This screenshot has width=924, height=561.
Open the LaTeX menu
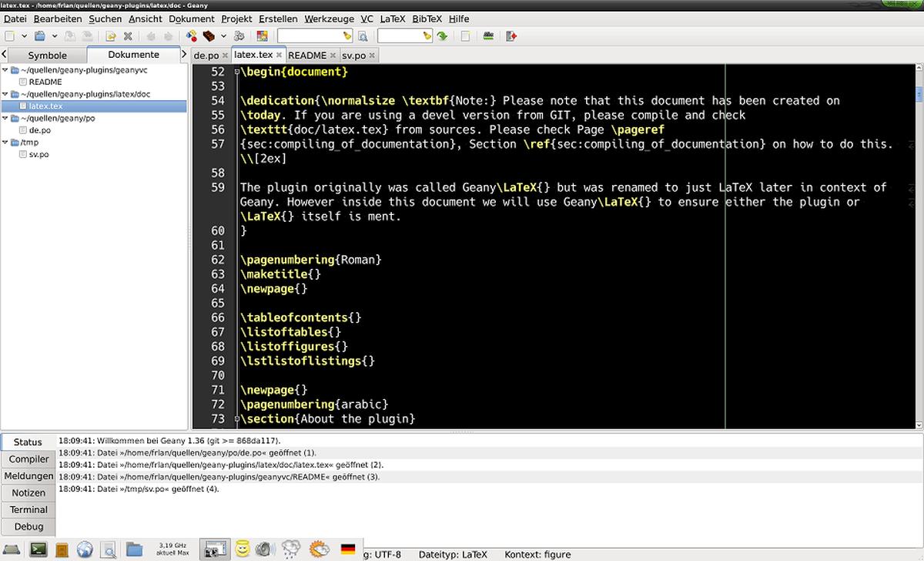click(x=393, y=18)
